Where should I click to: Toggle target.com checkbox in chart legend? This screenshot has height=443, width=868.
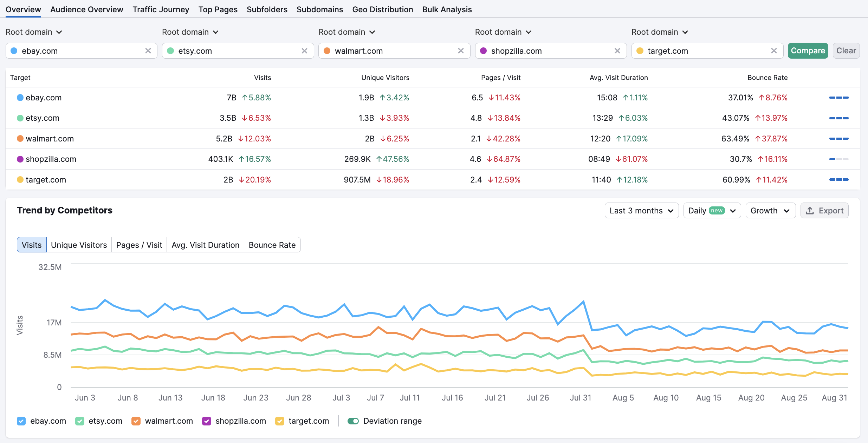(x=280, y=421)
